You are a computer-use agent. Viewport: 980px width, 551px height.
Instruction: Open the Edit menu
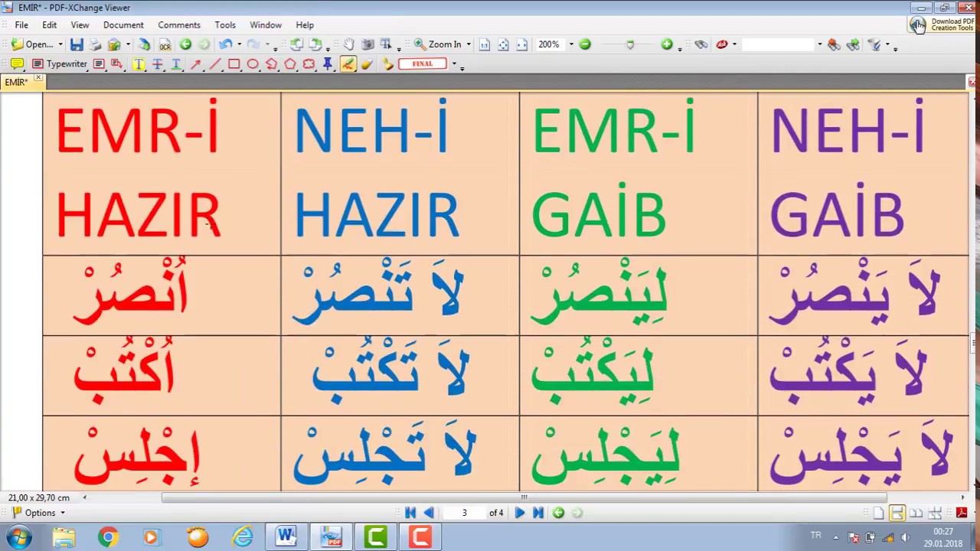point(49,24)
